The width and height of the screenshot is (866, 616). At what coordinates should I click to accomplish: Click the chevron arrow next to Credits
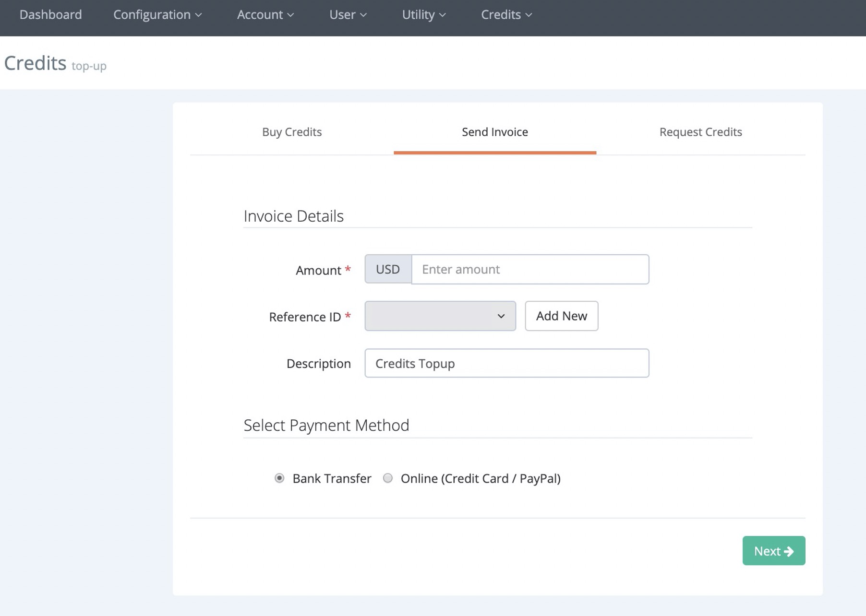529,15
